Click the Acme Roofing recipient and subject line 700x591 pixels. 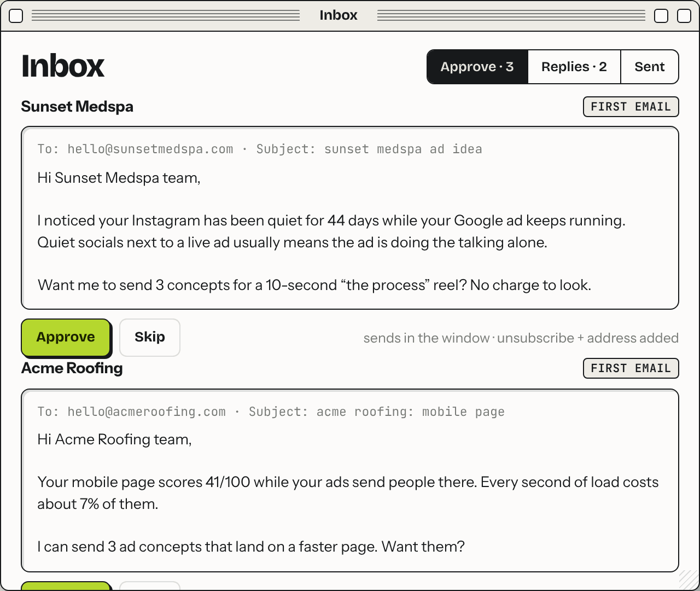[x=271, y=412]
